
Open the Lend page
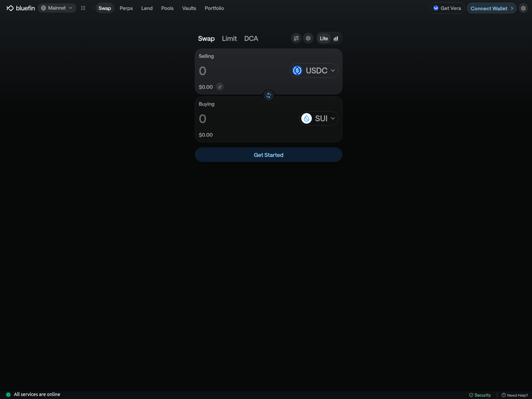click(147, 8)
